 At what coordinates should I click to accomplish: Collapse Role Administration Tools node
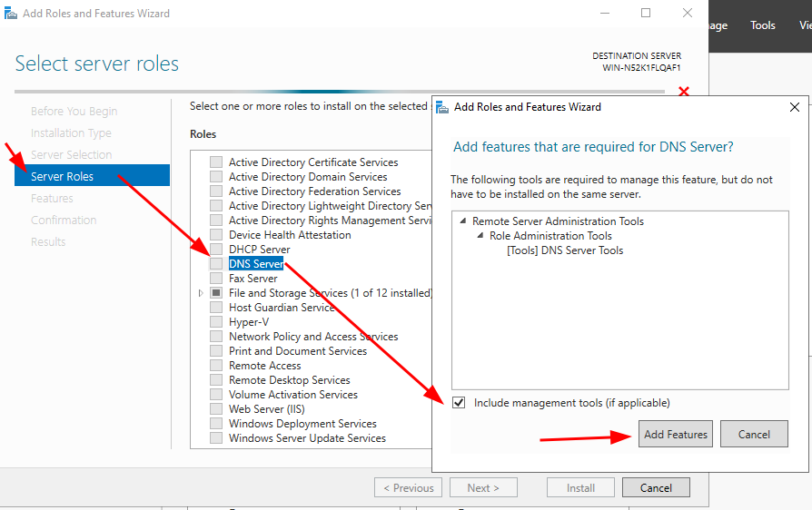click(x=480, y=235)
